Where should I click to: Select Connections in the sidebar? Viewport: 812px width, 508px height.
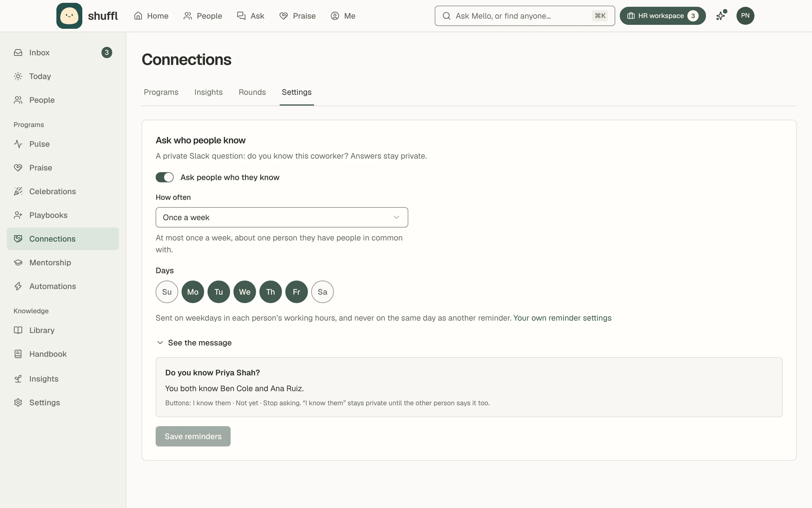tap(63, 239)
